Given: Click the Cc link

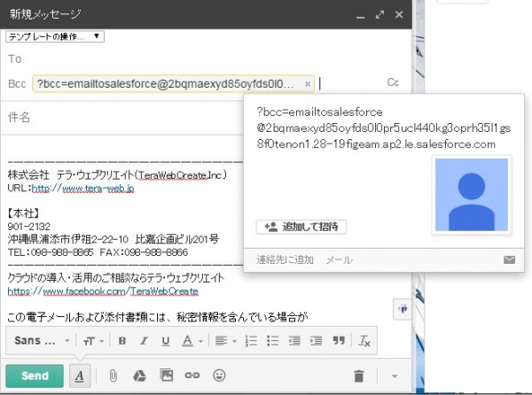Looking at the screenshot, I should click(x=393, y=82).
